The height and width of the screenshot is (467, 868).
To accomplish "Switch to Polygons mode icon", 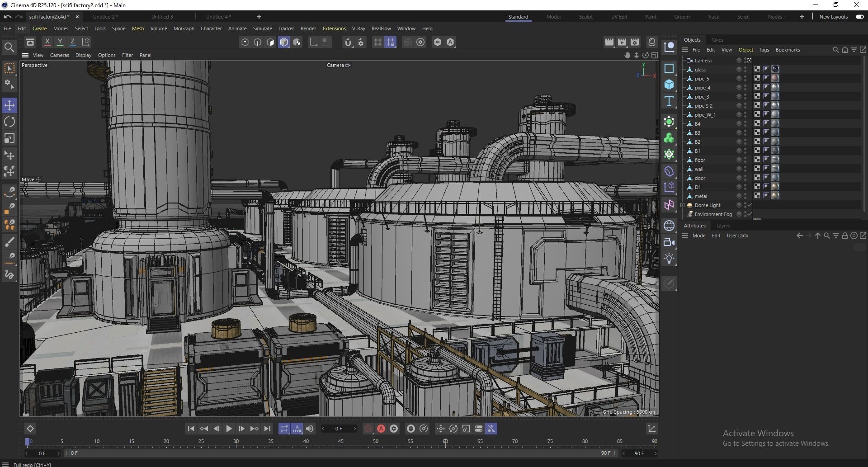I will [x=270, y=42].
